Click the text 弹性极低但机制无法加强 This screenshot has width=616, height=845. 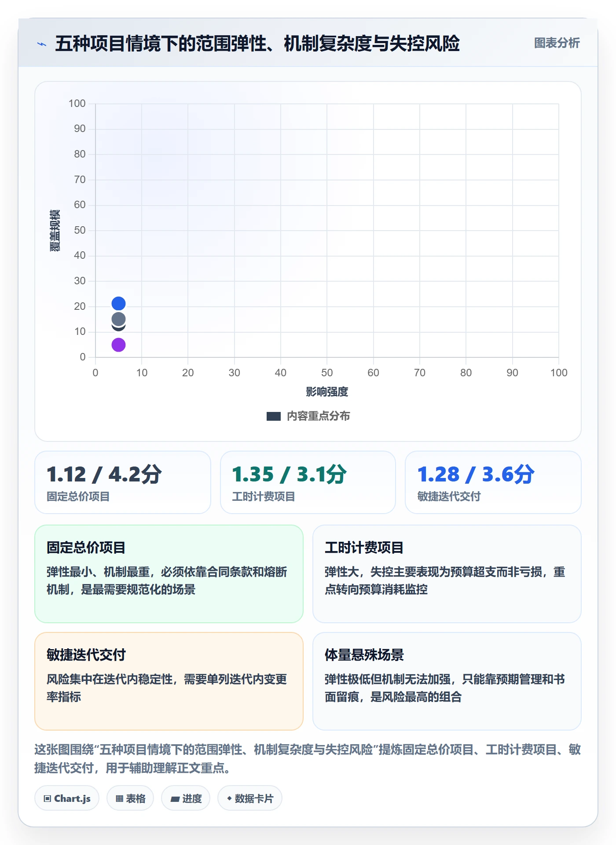tap(388, 679)
